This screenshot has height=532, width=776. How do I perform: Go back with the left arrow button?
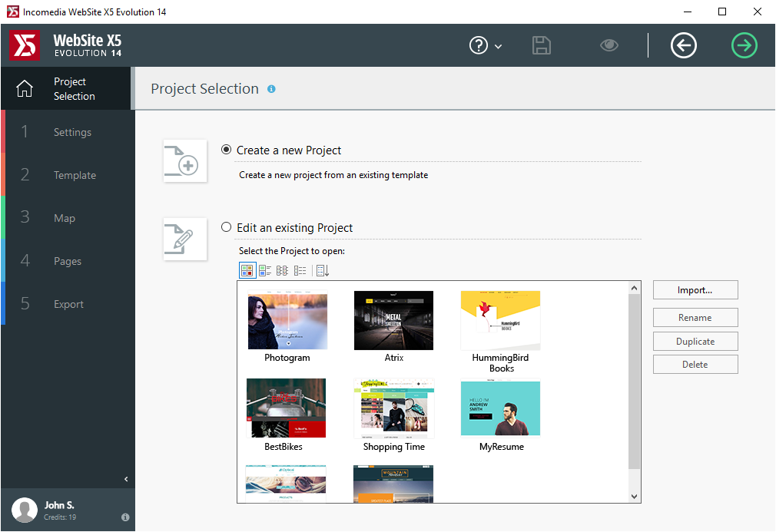[683, 45]
